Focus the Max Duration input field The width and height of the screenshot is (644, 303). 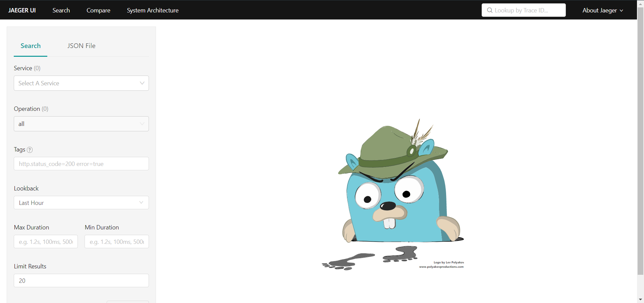coord(46,242)
